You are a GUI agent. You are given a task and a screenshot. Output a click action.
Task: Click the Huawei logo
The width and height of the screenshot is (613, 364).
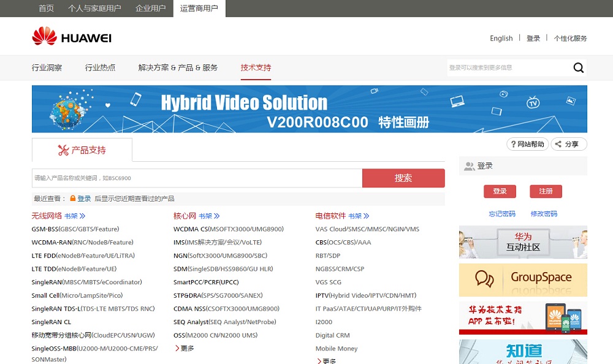72,36
